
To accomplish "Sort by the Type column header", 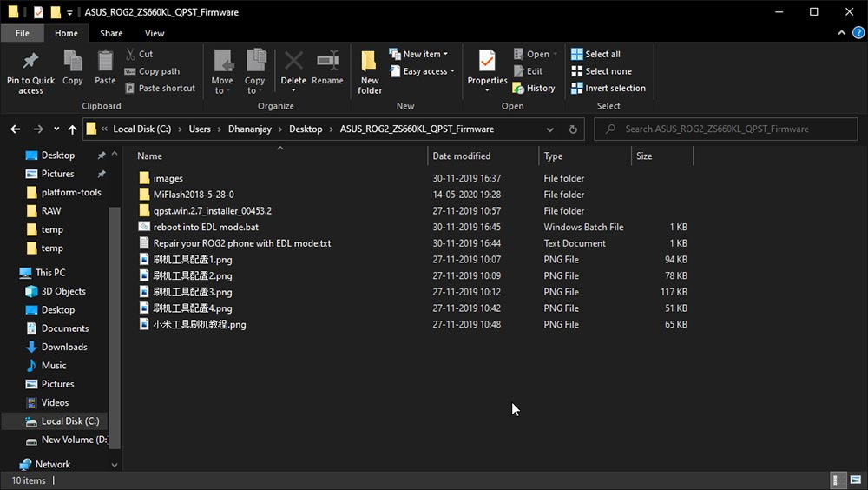I will tap(584, 156).
